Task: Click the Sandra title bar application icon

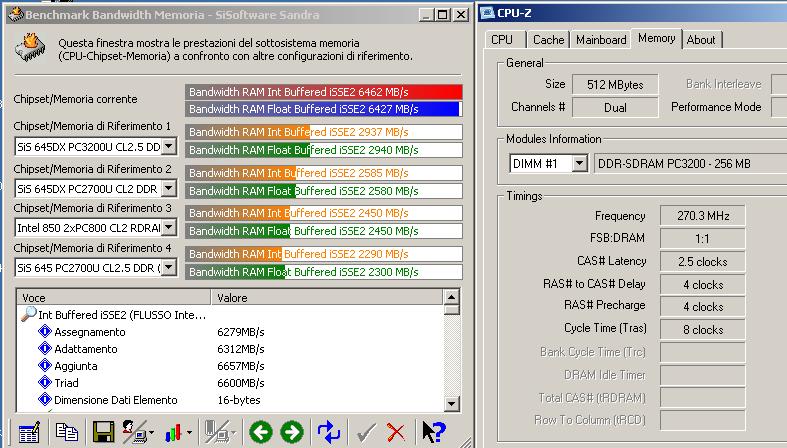Action: coord(16,14)
